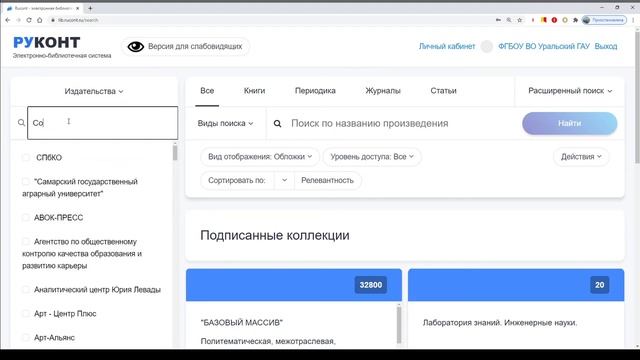Open the "БАЗОВЫЙ МАССИВ" collection title
This screenshot has height=360, width=640.
point(242,322)
